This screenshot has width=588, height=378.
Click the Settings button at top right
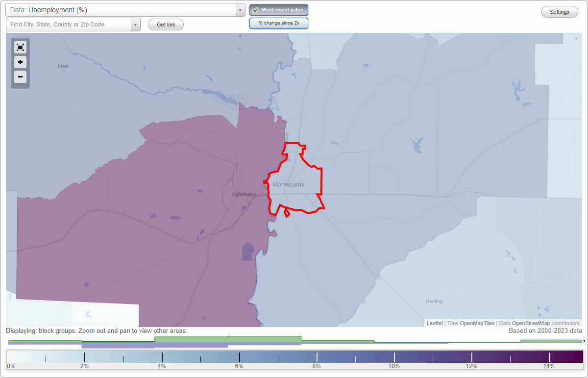click(559, 11)
